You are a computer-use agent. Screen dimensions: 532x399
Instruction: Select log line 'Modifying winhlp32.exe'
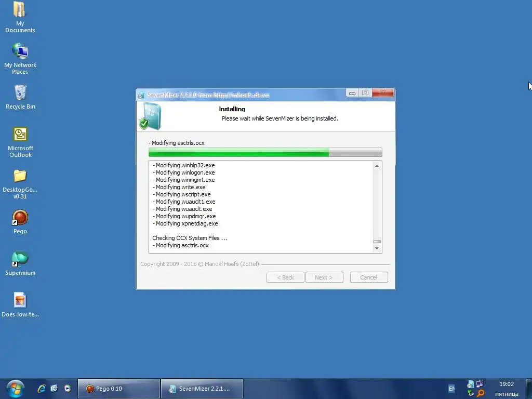[x=183, y=165]
